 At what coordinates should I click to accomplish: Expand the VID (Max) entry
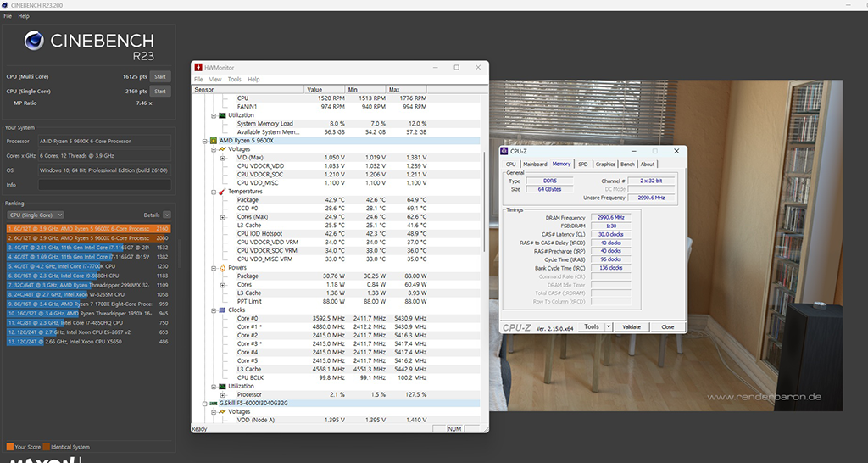pos(223,158)
